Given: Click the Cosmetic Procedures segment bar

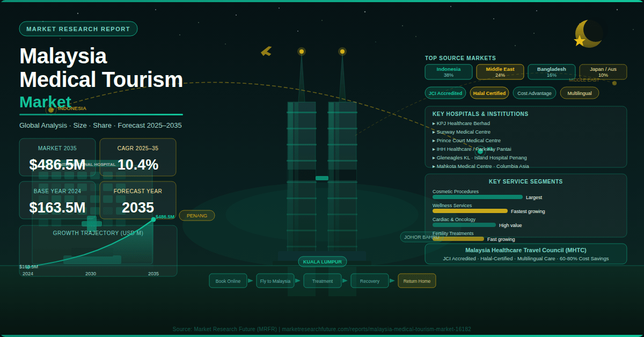Looking at the screenshot, I should pyautogui.click(x=477, y=197).
